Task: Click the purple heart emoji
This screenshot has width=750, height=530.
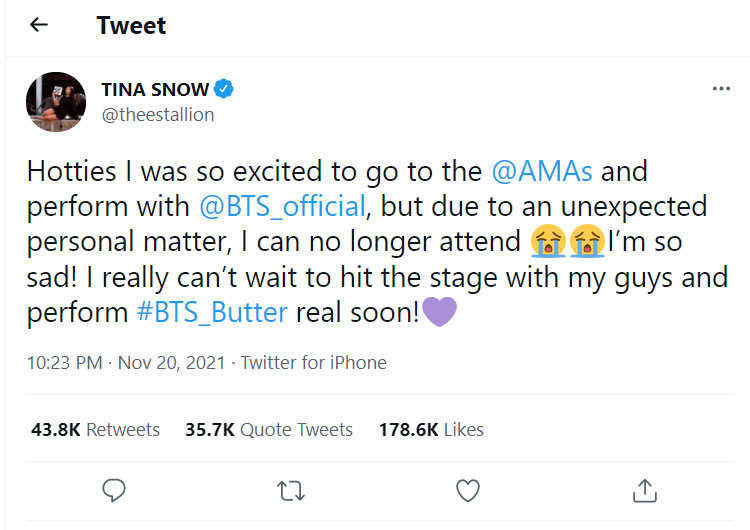Action: tap(440, 311)
